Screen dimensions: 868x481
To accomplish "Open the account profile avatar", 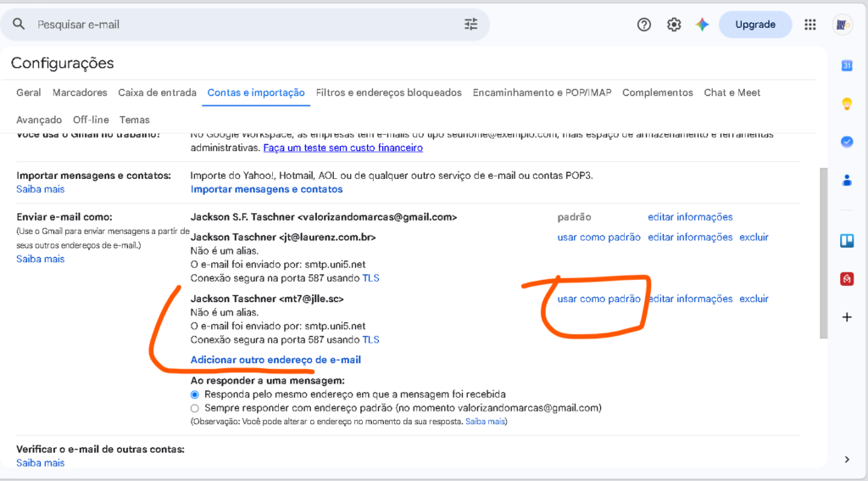I will point(843,25).
